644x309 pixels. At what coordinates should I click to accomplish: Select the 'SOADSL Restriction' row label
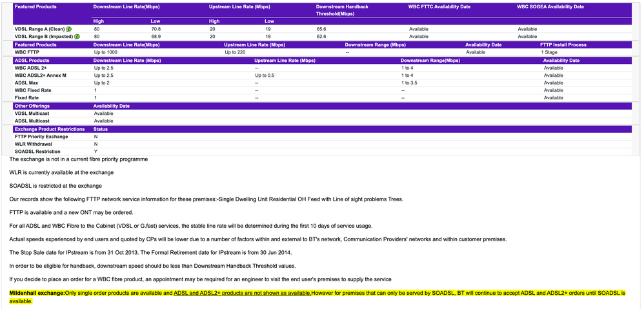pos(37,152)
